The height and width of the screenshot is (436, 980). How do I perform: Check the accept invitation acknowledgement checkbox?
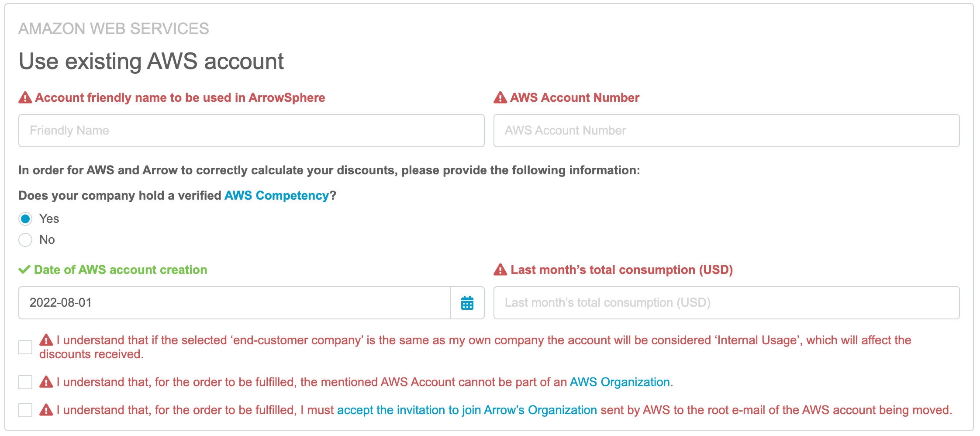click(25, 410)
